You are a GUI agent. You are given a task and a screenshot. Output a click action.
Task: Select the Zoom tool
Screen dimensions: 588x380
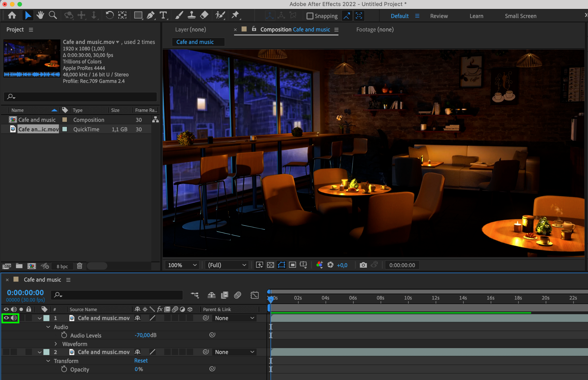(x=53, y=15)
